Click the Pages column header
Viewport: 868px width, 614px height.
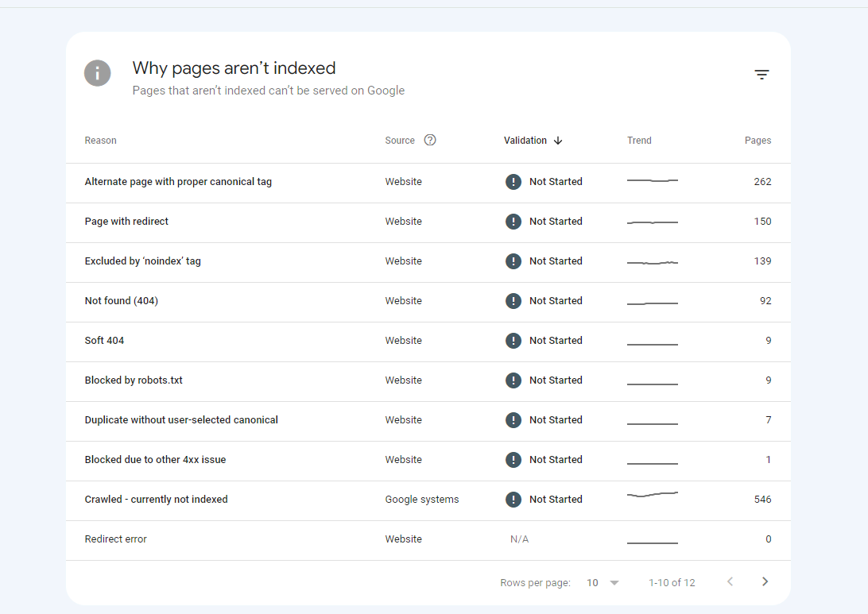758,140
